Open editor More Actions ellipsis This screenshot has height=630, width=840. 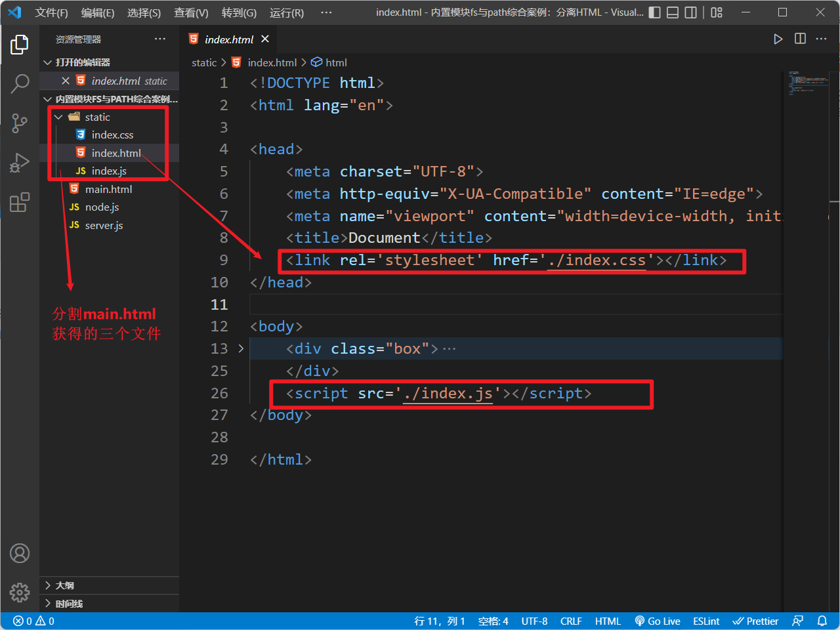tap(822, 39)
